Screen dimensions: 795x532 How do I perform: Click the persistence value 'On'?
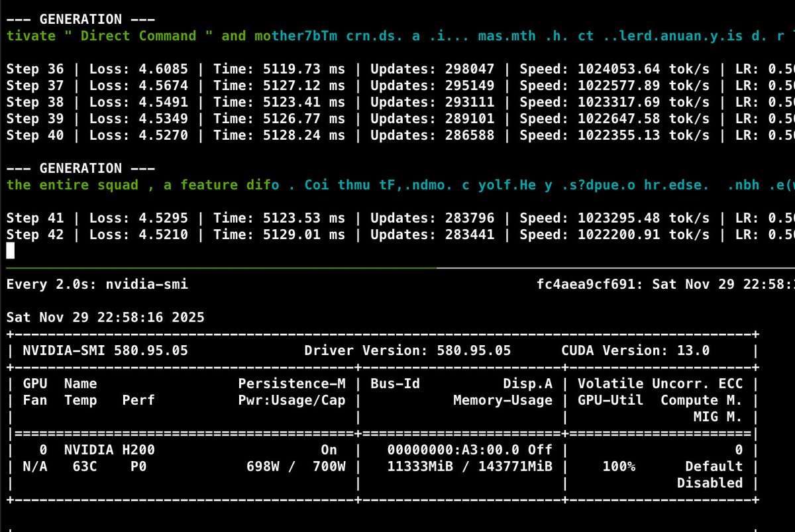[329, 450]
